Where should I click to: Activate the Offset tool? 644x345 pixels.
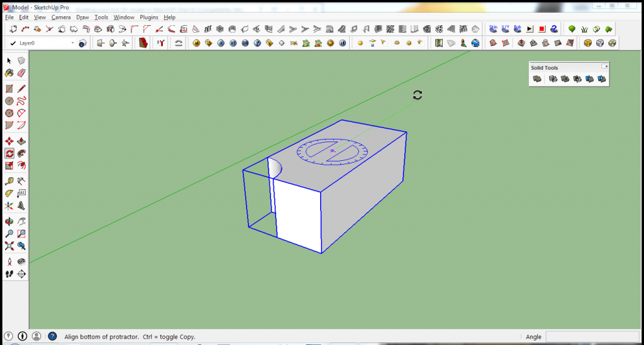pyautogui.click(x=21, y=166)
